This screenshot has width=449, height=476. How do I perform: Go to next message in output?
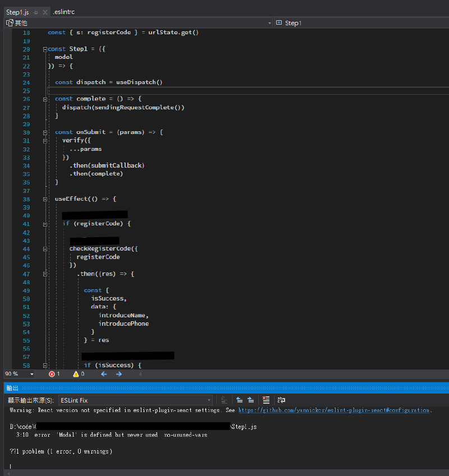251,400
